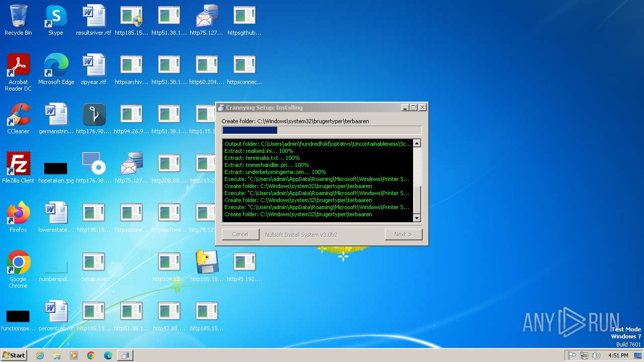Open the Start menu
This screenshot has width=644, height=362.
coord(14,355)
